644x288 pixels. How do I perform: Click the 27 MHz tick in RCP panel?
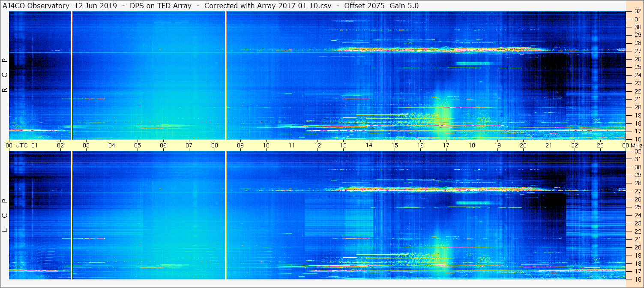638,51
